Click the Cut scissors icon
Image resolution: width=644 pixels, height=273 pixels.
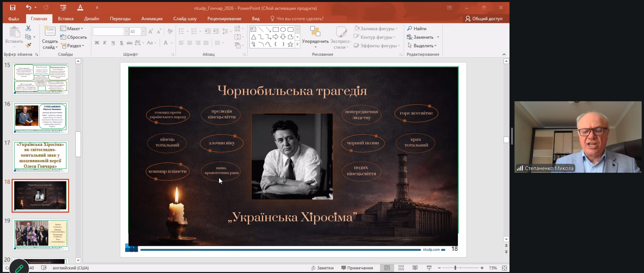pyautogui.click(x=28, y=29)
